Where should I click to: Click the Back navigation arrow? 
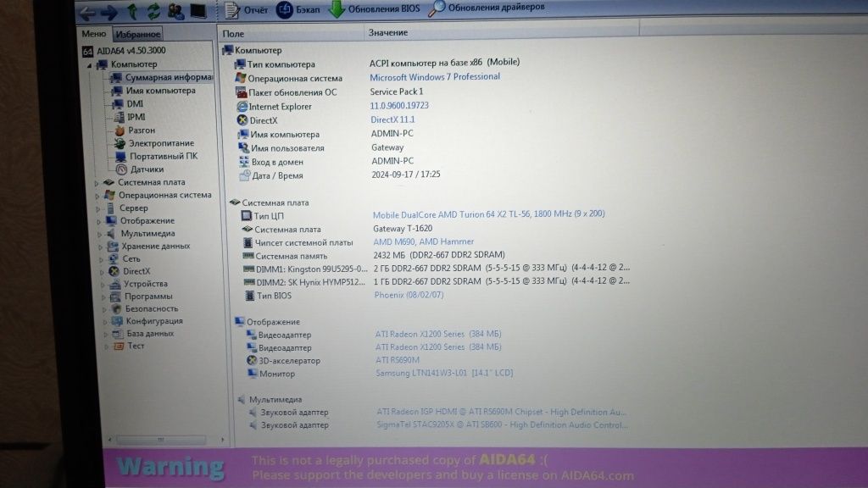88,12
